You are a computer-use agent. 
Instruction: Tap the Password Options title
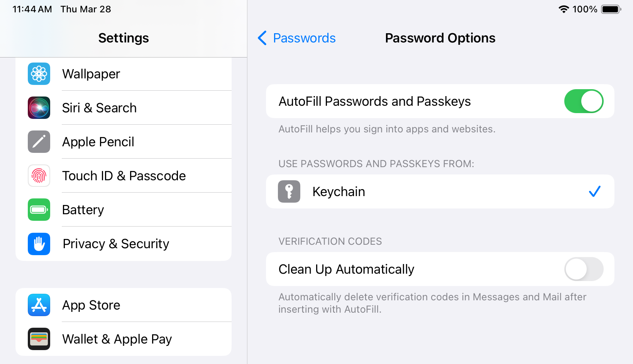click(x=440, y=38)
